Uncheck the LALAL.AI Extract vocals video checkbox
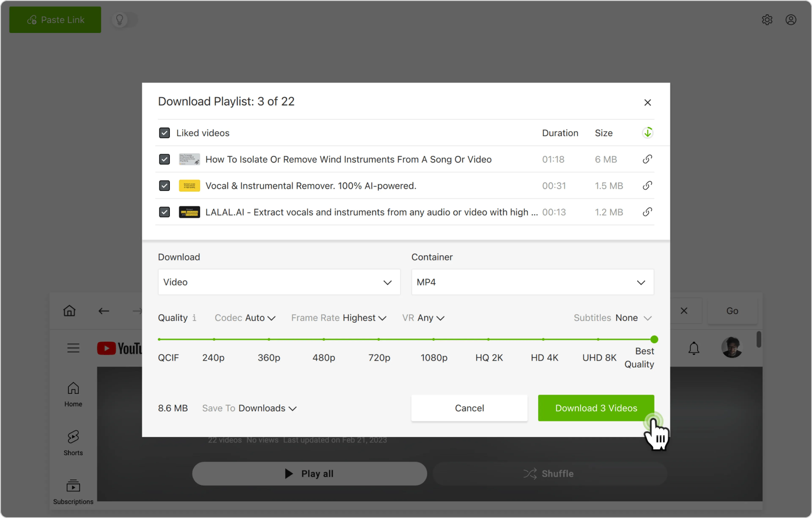 [x=164, y=212]
